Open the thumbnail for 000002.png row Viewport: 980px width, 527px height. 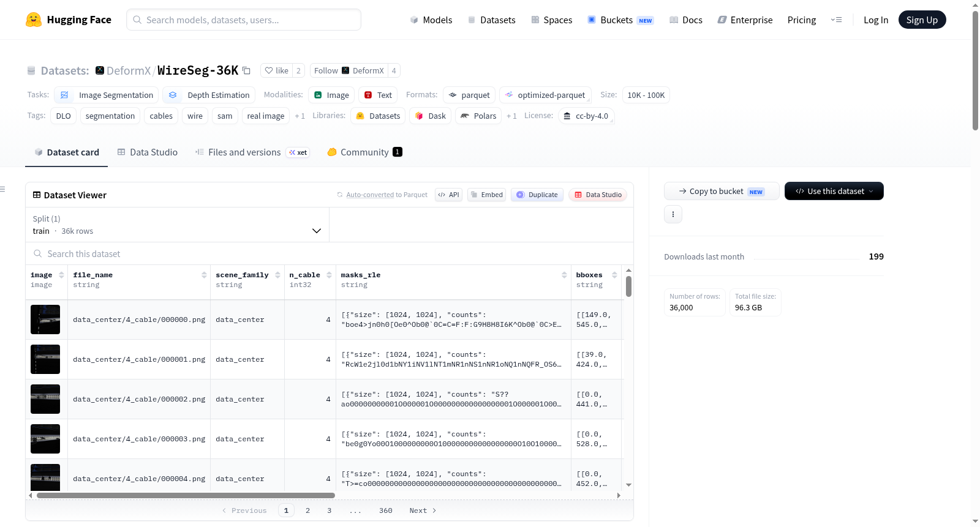[x=45, y=399]
